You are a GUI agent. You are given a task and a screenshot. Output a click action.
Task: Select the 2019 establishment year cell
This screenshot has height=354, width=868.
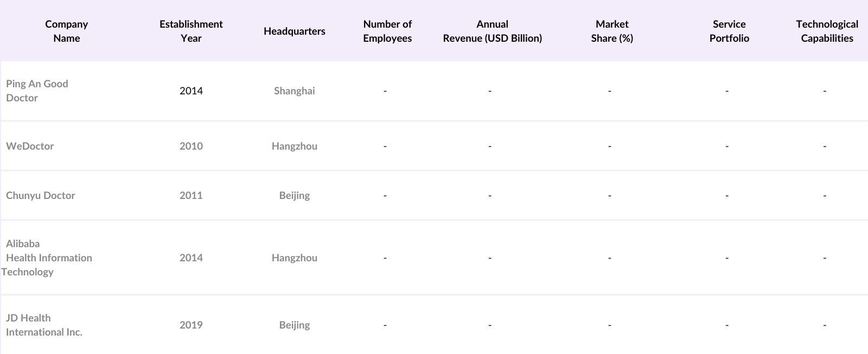pyautogui.click(x=191, y=325)
